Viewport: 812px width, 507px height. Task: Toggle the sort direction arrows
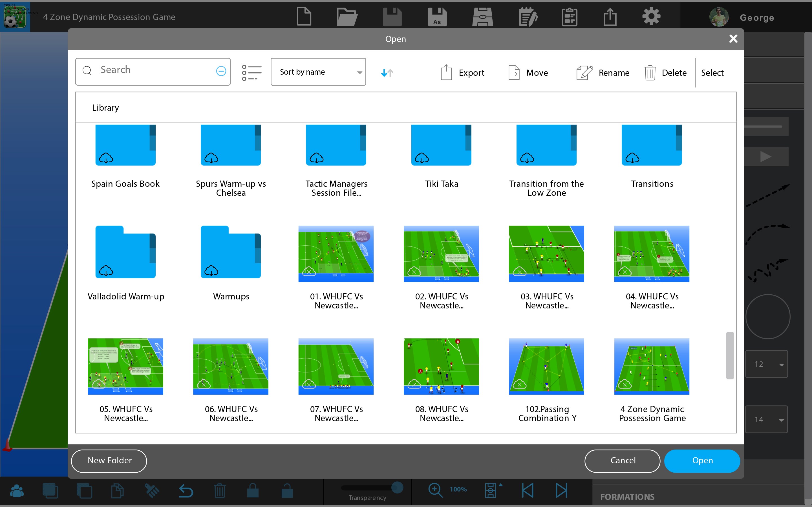point(387,72)
